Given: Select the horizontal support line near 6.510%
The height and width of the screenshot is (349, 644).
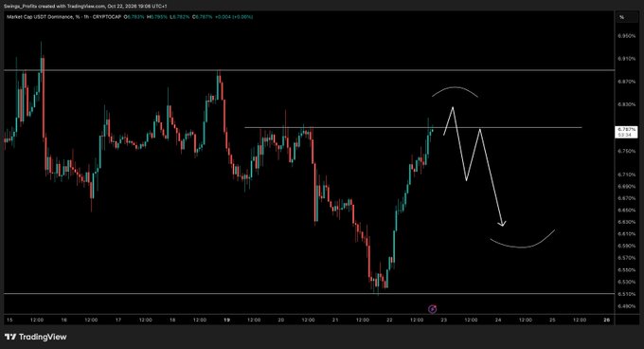Looking at the screenshot, I should point(310,293).
